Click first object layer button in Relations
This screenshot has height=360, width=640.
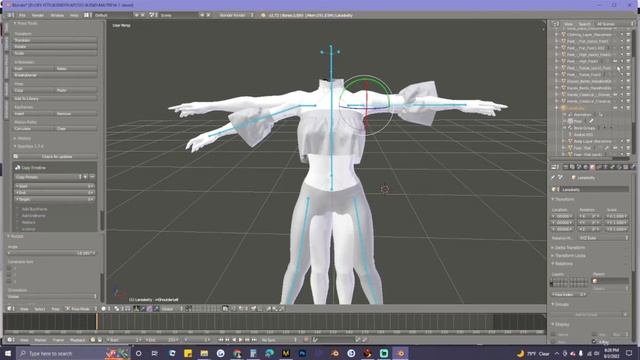(x=553, y=280)
